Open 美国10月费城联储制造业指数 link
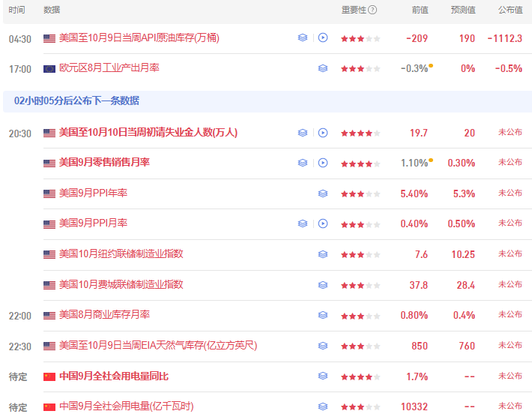This screenshot has width=532, height=420. tap(121, 284)
